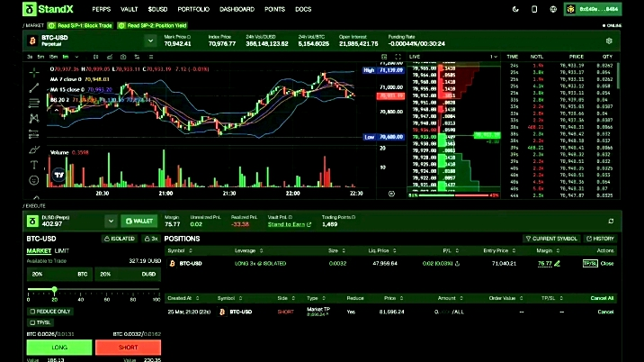Click the red SHORT button
Image resolution: width=644 pixels, height=362 pixels.
coord(128,348)
